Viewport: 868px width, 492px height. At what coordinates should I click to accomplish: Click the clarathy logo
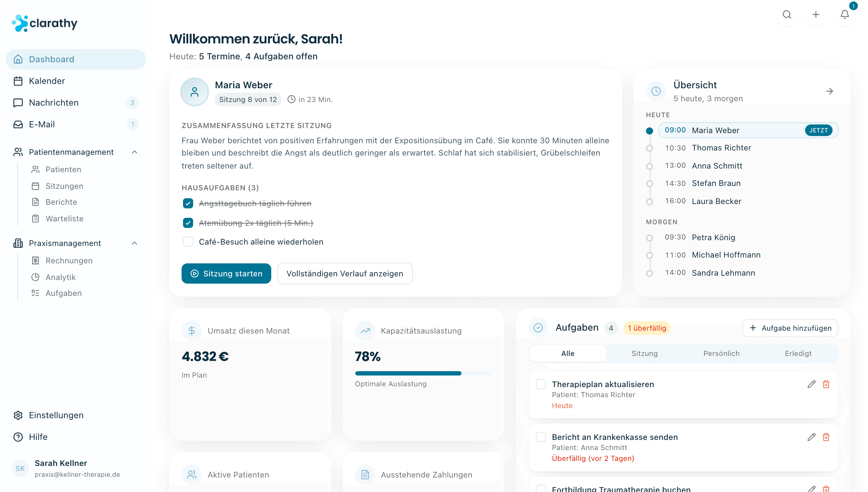[44, 23]
